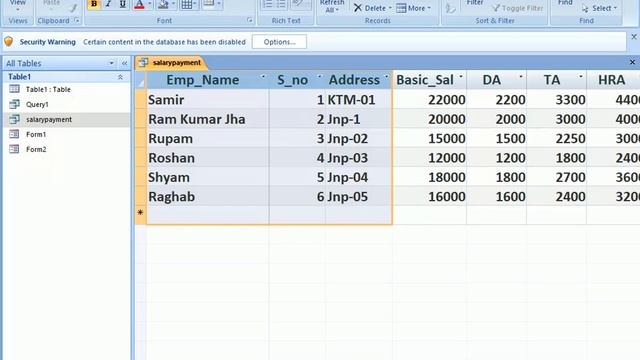Screen dimensions: 640x360
Task: Click the select-all corner of datasheet
Action: click(x=141, y=80)
